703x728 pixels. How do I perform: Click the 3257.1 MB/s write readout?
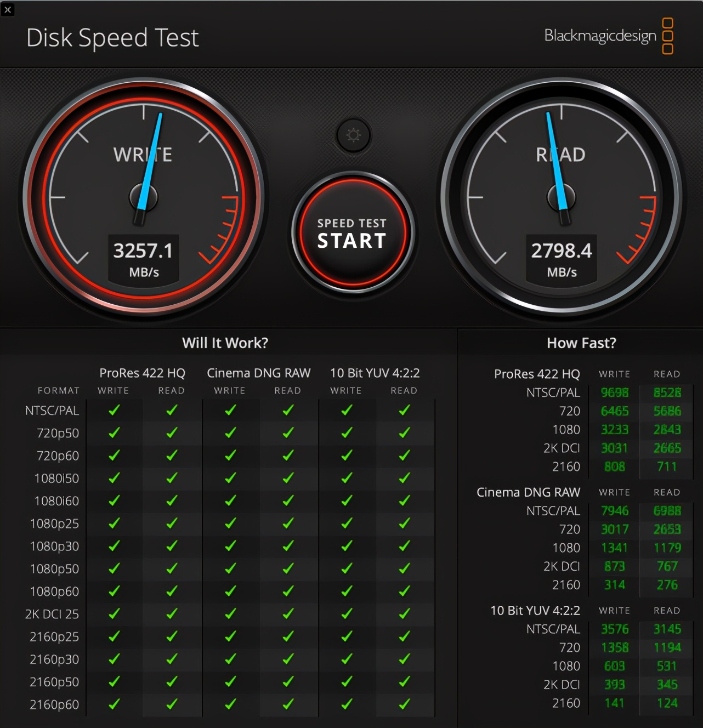tap(143, 259)
